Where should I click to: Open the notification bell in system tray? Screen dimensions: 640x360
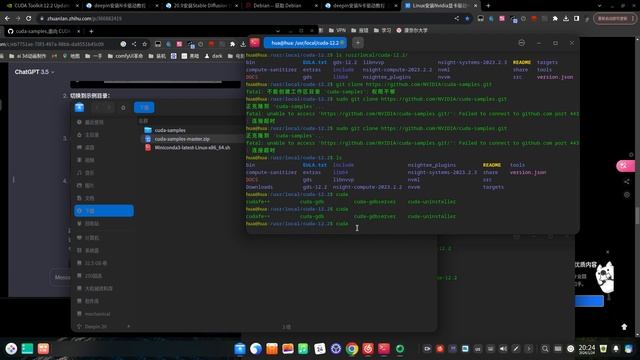pyautogui.click(x=616, y=349)
